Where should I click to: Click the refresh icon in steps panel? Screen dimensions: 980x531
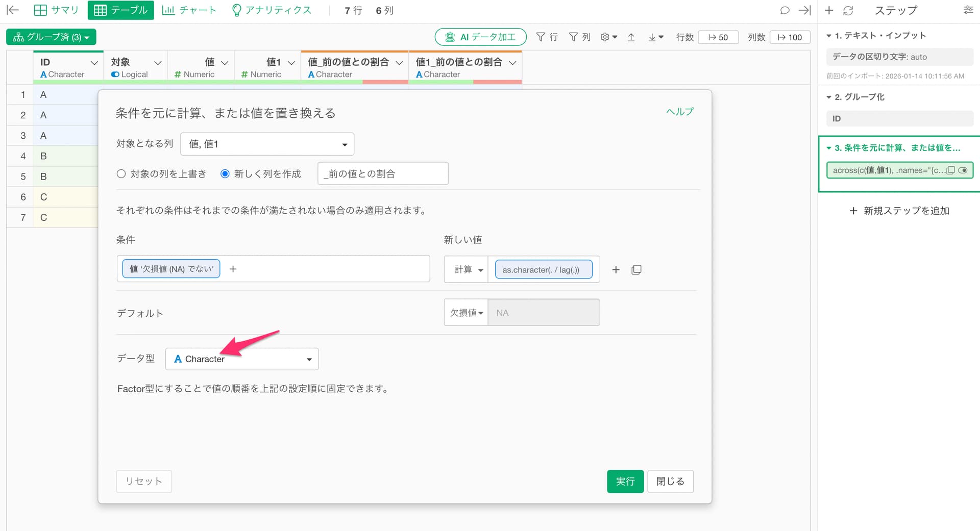coord(848,10)
